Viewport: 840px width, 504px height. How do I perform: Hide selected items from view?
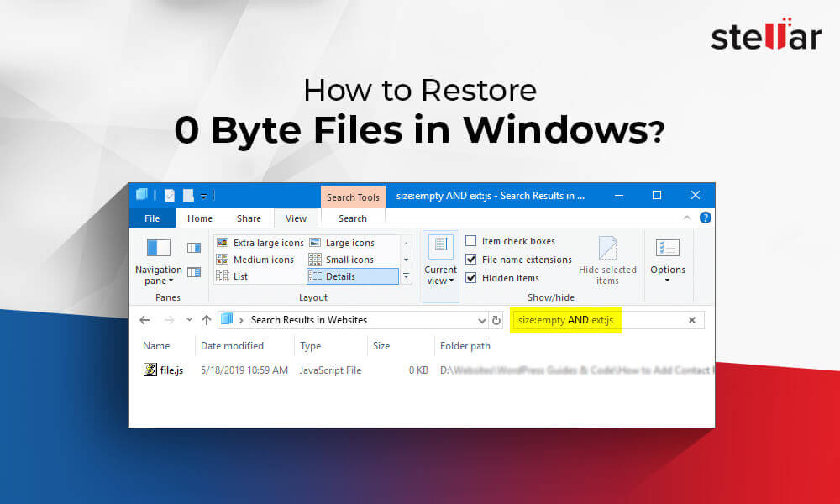(607, 260)
